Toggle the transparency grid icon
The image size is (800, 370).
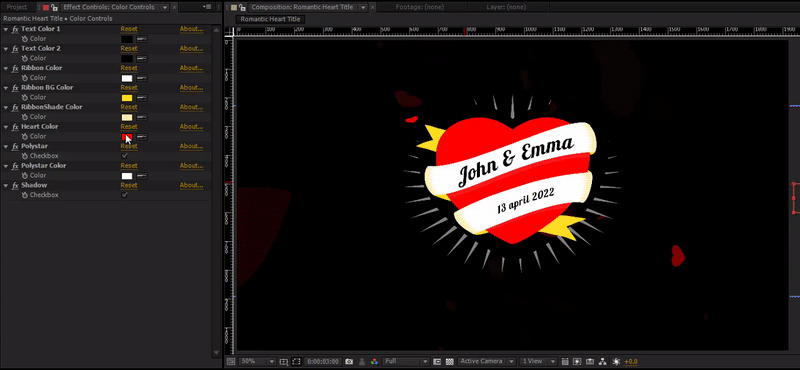pyautogui.click(x=449, y=361)
